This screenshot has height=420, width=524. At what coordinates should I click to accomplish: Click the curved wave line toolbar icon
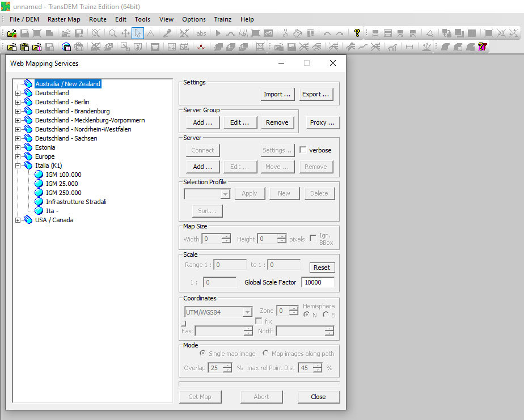click(230, 33)
